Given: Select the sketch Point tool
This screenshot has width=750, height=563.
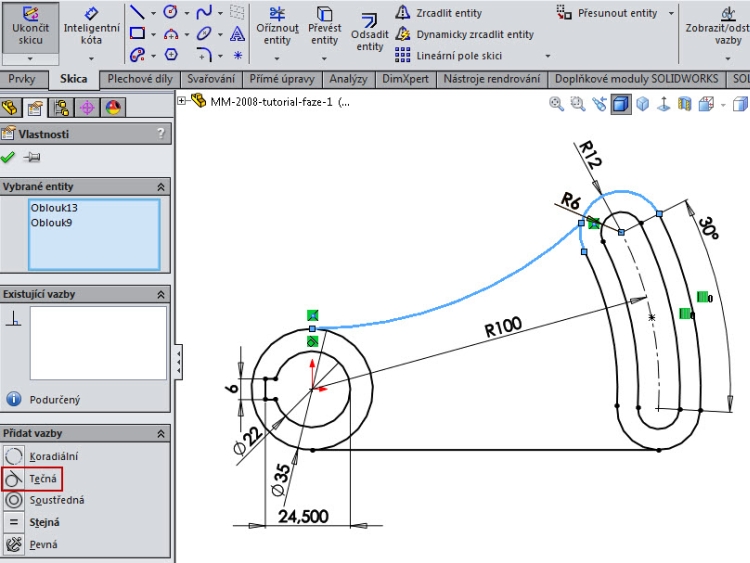Looking at the screenshot, I should click(x=237, y=55).
